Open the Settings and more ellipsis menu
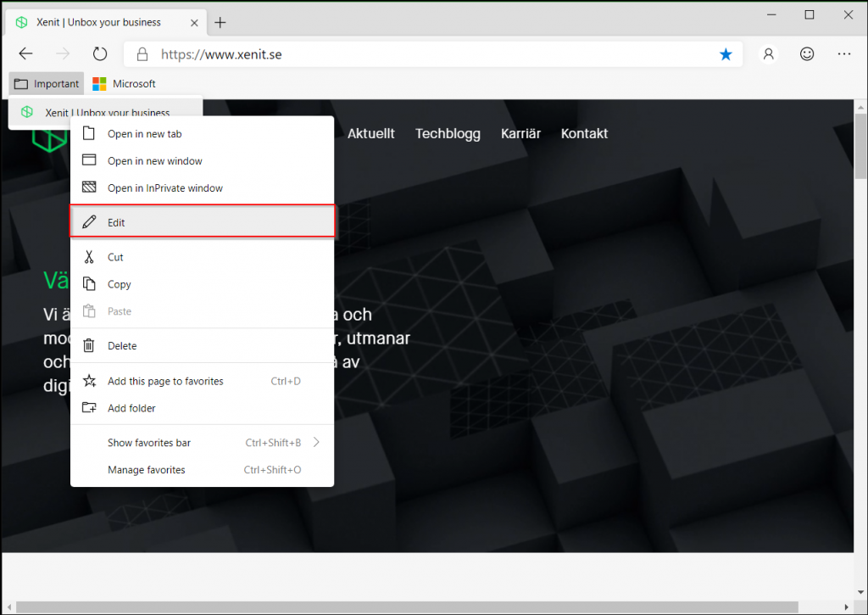 pyautogui.click(x=844, y=53)
